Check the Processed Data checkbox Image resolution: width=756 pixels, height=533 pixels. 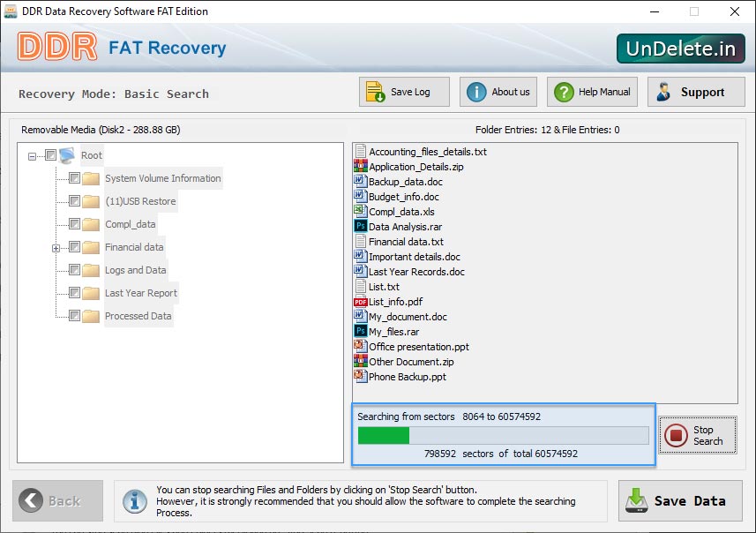coord(74,315)
